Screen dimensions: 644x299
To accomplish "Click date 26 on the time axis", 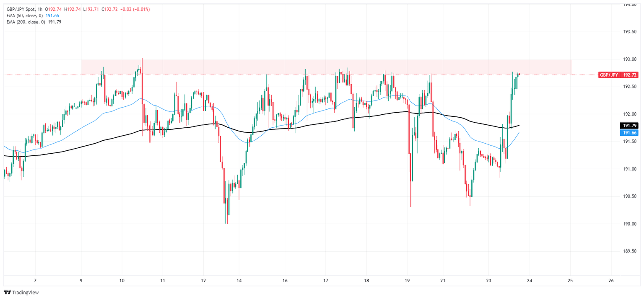I will [x=611, y=280].
